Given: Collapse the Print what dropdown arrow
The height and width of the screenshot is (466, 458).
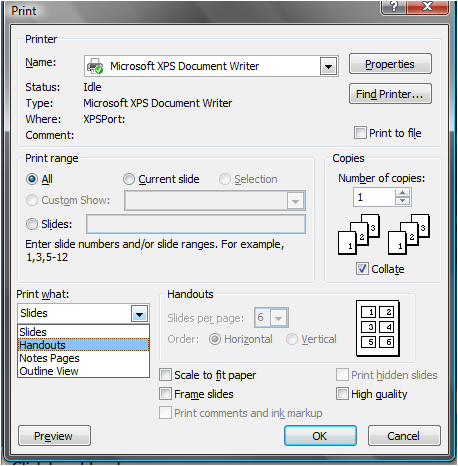Looking at the screenshot, I should coord(139,313).
